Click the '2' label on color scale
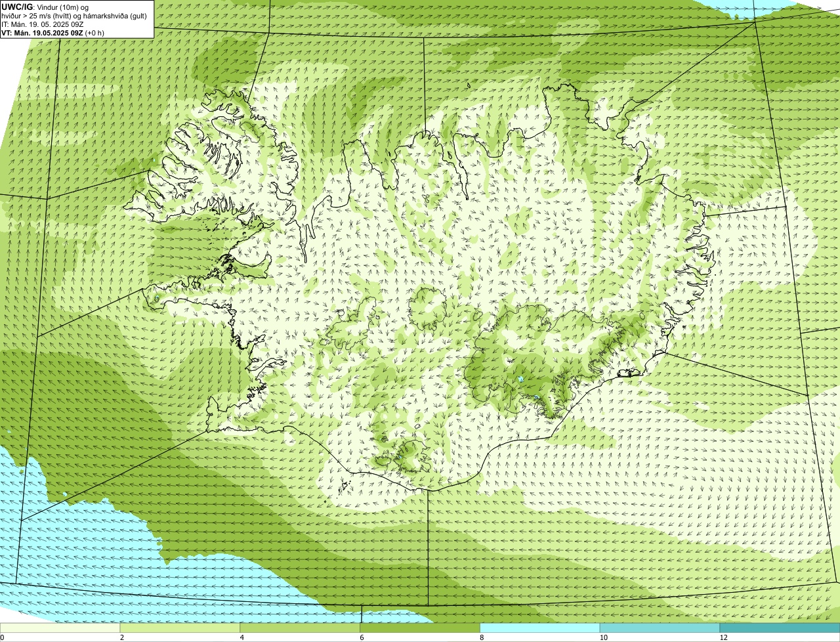The width and height of the screenshot is (840, 642). (x=122, y=637)
